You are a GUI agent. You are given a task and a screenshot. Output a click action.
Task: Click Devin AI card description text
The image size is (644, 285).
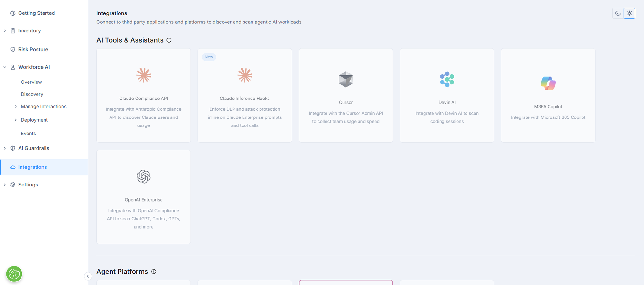coord(447,117)
